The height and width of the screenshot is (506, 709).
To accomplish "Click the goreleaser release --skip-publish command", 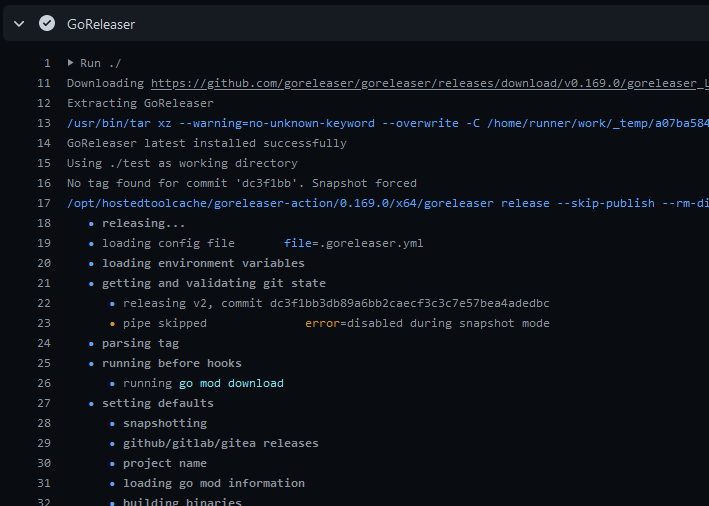I will point(388,203).
